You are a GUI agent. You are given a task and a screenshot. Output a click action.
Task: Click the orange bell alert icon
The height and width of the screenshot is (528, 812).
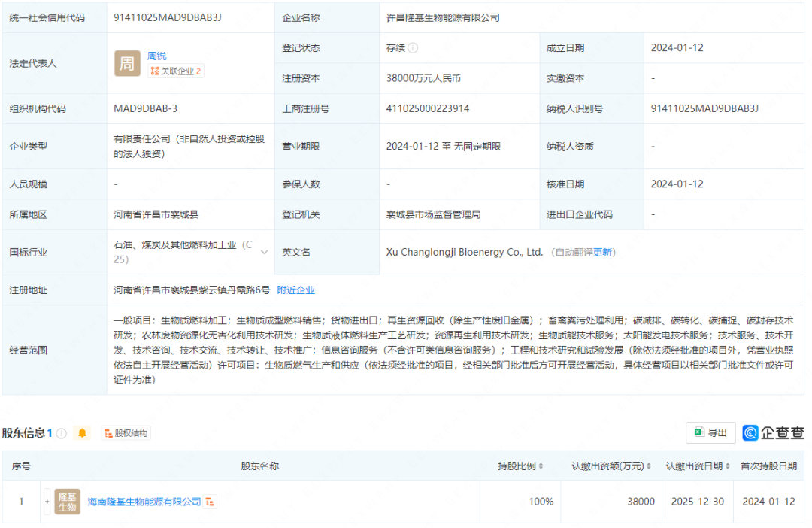pyautogui.click(x=82, y=433)
